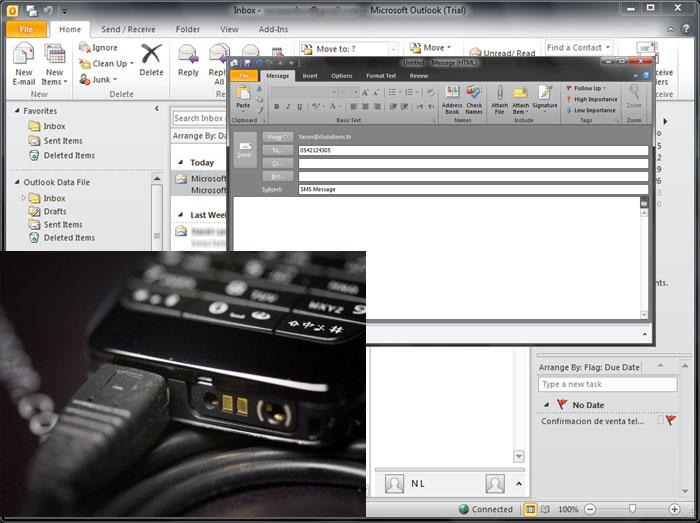This screenshot has width=700, height=523.
Task: Click the big Delete X icon
Action: point(151,54)
